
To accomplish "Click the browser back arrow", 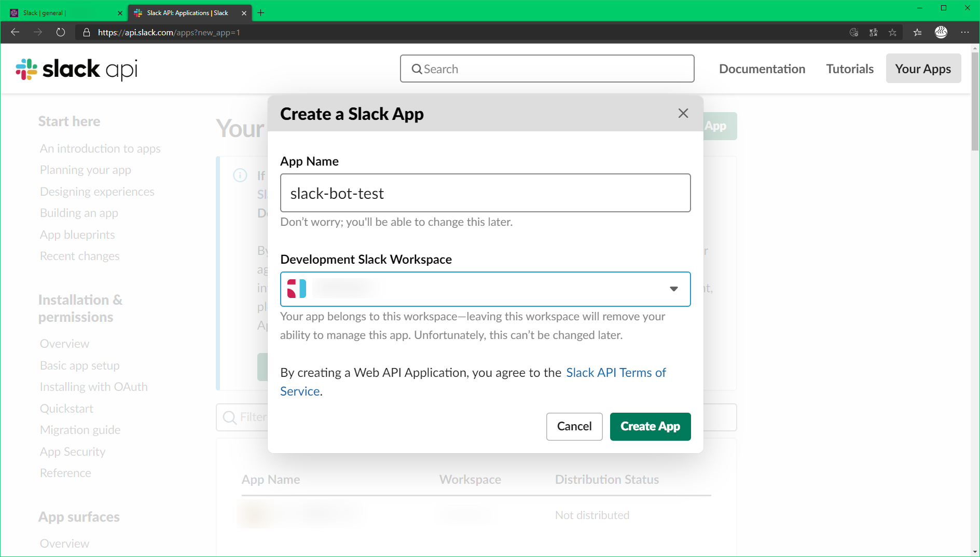I will point(15,32).
